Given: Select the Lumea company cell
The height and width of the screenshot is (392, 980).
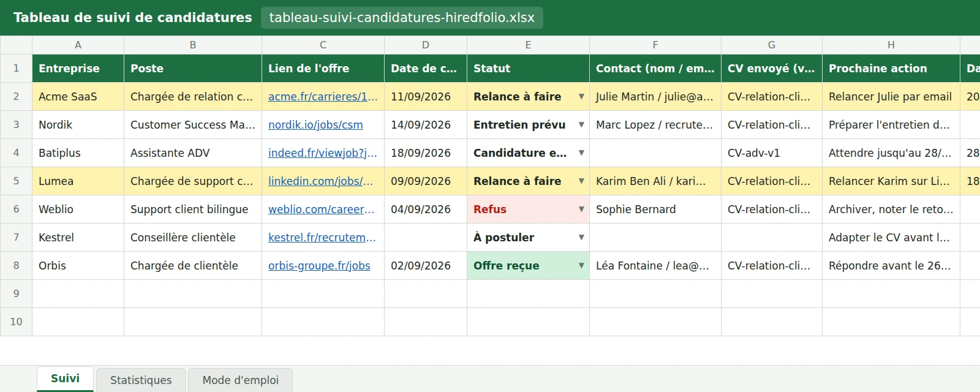Looking at the screenshot, I should 78,181.
